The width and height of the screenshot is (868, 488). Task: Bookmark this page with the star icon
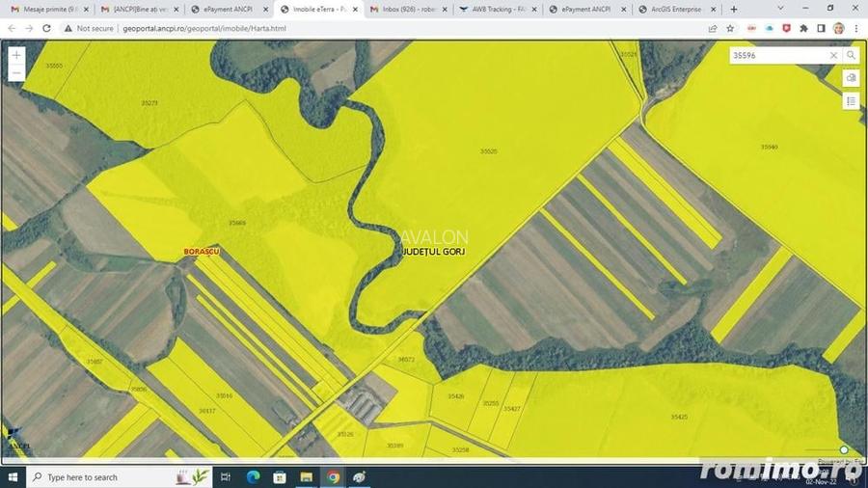point(730,28)
